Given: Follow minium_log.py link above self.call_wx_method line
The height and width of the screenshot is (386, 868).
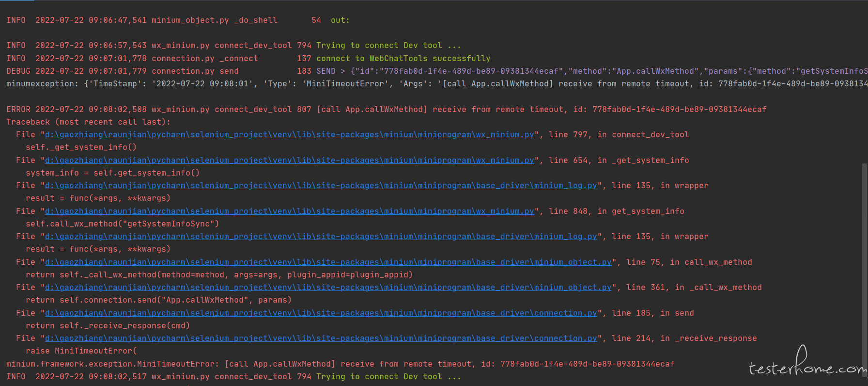Looking at the screenshot, I should tap(321, 186).
